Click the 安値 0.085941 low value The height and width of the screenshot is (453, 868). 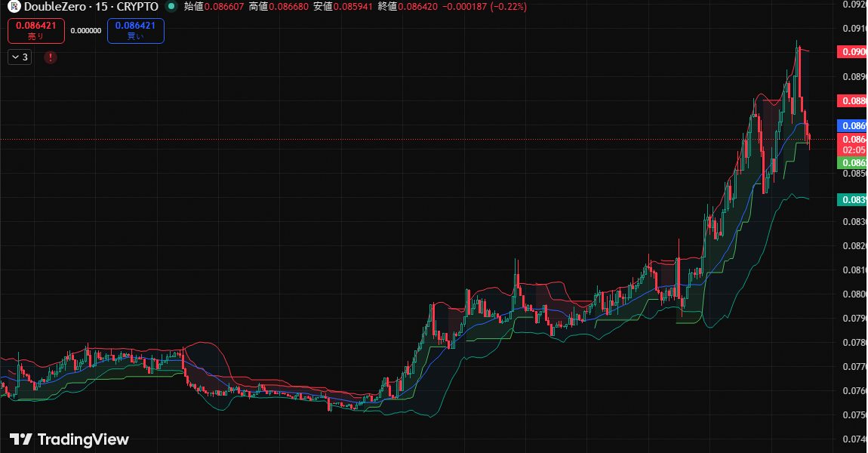click(343, 7)
